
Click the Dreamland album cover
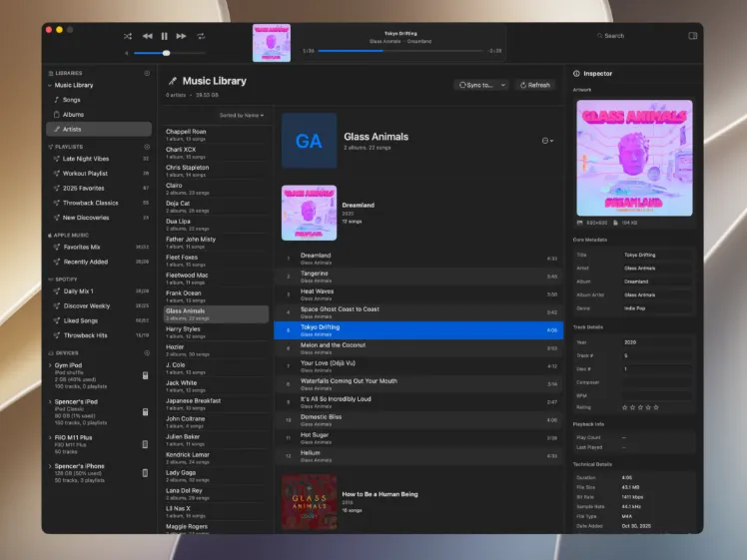(309, 213)
